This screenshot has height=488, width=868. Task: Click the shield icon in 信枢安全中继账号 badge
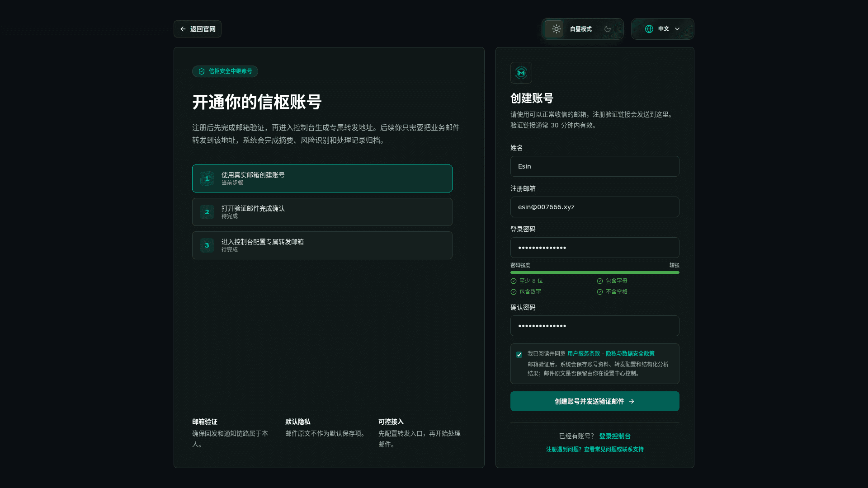[202, 71]
